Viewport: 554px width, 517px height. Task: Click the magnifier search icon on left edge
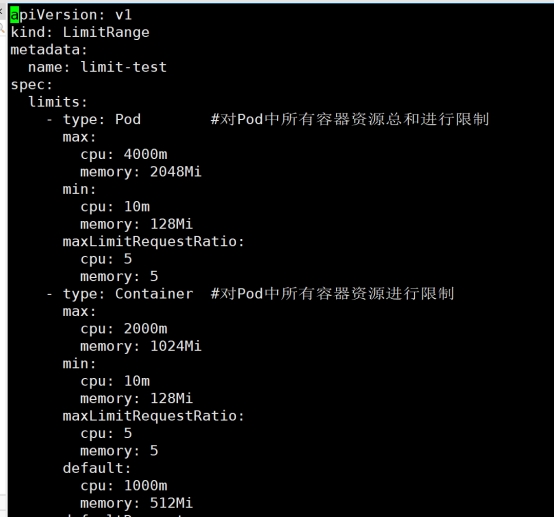click(x=2, y=28)
